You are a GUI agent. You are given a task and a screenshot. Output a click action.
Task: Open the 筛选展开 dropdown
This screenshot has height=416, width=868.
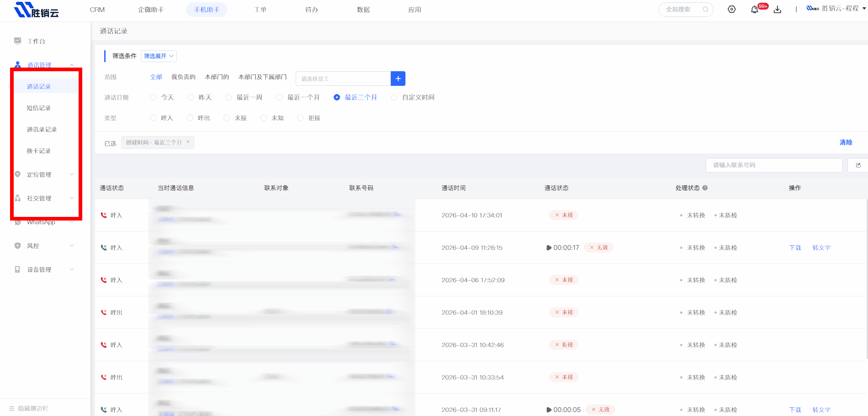[159, 56]
